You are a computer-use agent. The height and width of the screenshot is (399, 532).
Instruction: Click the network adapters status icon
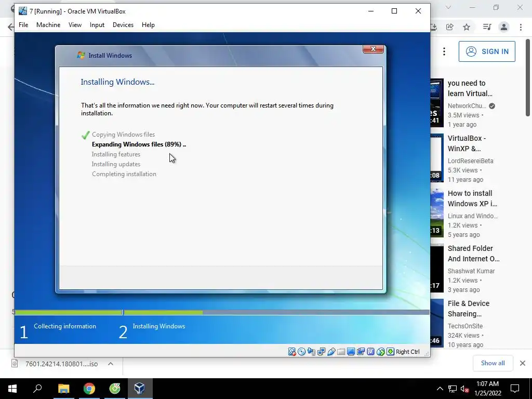click(x=321, y=352)
